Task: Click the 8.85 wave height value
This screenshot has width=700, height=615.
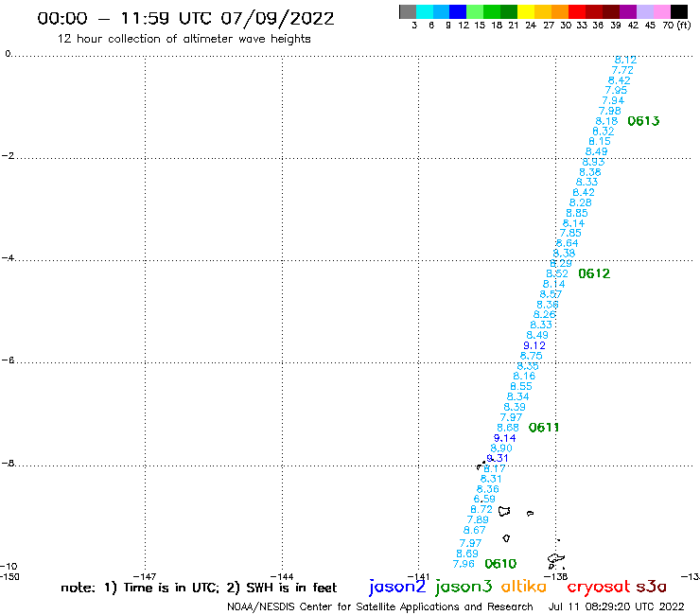Action: (x=577, y=213)
